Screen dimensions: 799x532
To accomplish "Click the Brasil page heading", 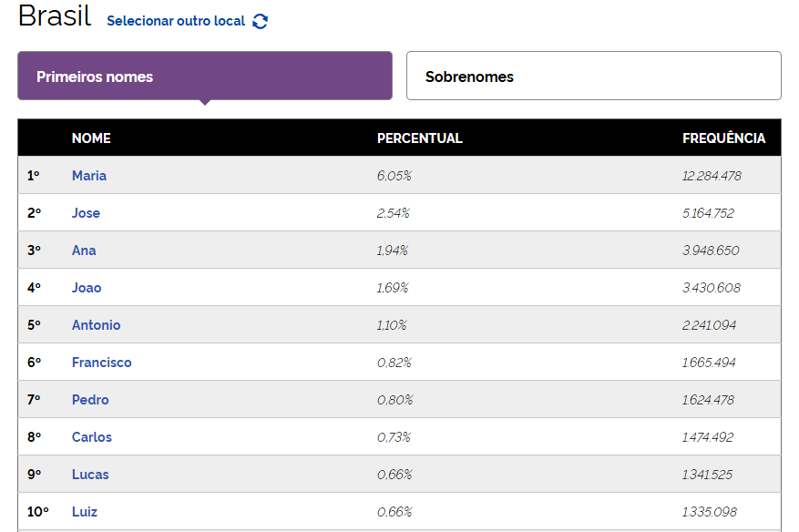I will (55, 16).
